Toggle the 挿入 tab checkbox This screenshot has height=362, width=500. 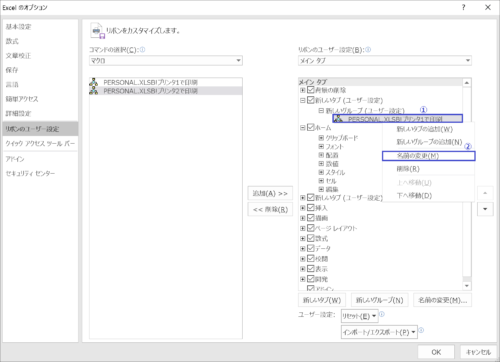point(311,208)
